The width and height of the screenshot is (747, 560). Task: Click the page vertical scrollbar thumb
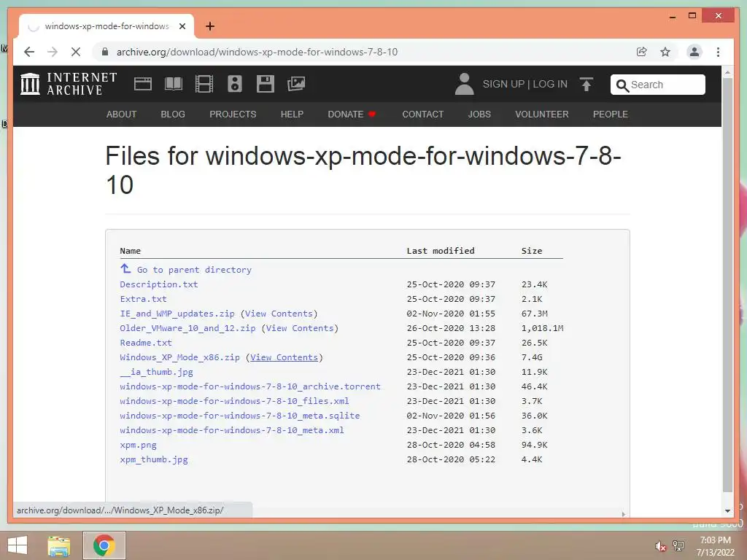(x=727, y=285)
